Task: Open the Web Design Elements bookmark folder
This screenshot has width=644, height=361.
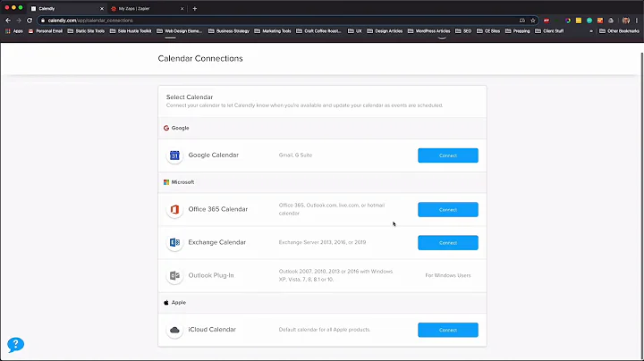Action: pos(180,31)
